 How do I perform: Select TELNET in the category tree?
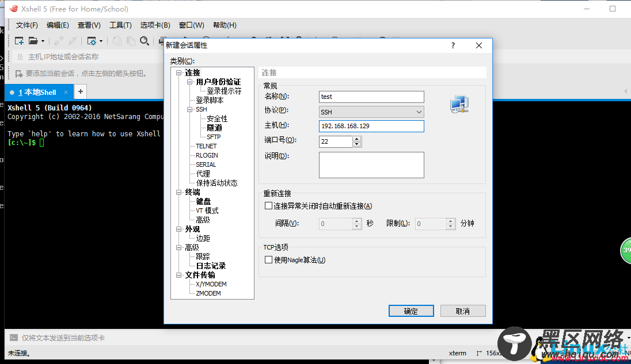pos(206,146)
